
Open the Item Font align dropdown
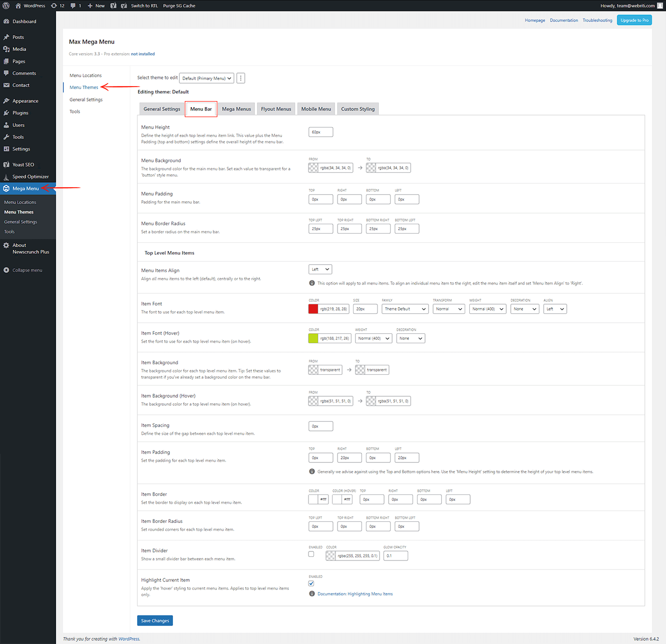555,309
